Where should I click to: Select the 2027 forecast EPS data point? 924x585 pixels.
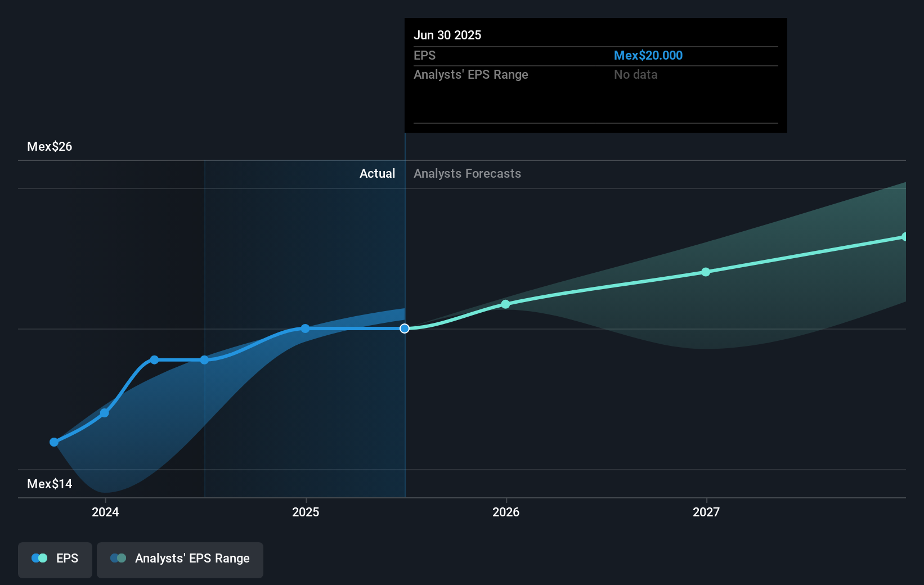click(706, 272)
